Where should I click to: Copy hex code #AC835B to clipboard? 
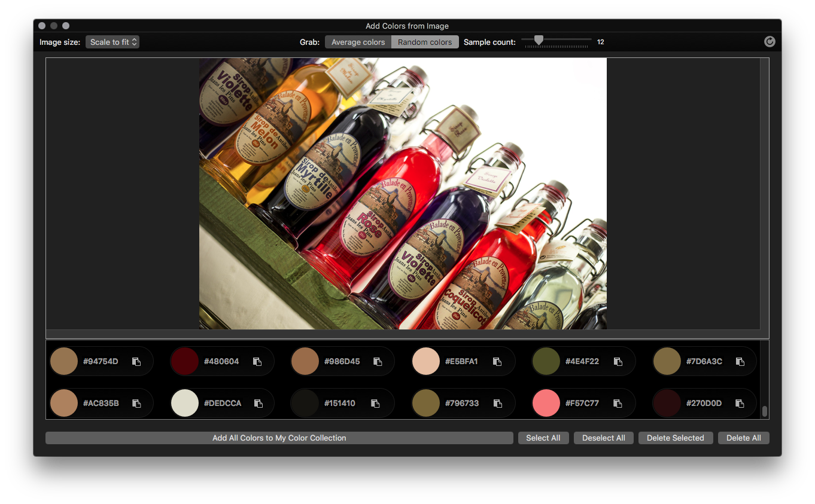[x=136, y=404]
